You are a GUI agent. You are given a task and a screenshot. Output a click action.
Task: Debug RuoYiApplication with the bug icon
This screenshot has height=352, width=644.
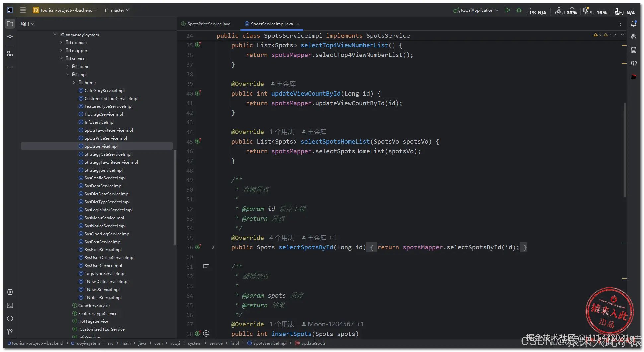pyautogui.click(x=519, y=10)
